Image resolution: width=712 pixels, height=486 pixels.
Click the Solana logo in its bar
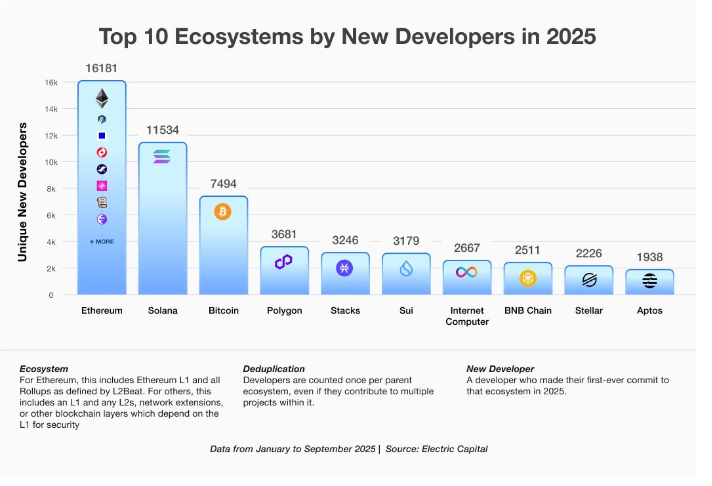coord(162,156)
